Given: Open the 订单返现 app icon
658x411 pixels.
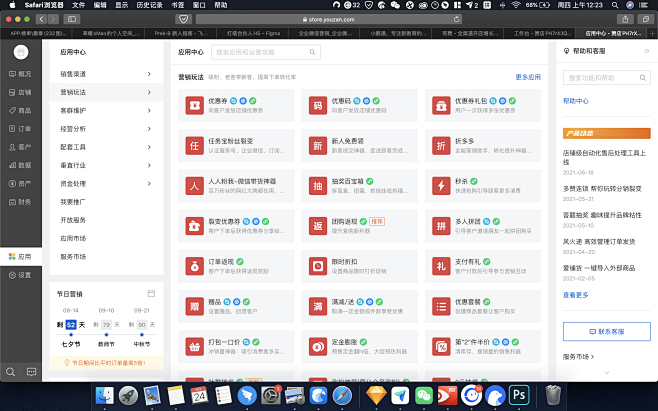Looking at the screenshot, I should (x=194, y=266).
